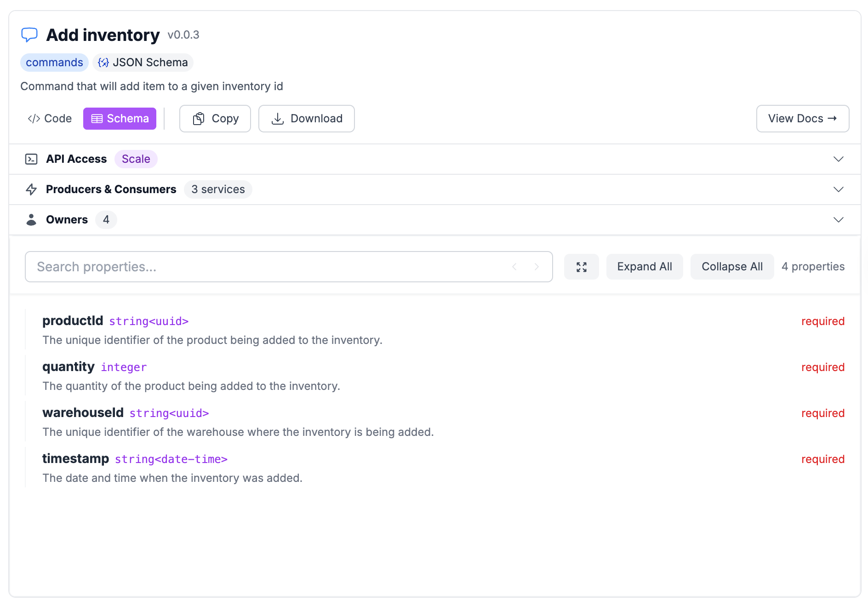
Task: Click Expand All properties
Action: [644, 266]
